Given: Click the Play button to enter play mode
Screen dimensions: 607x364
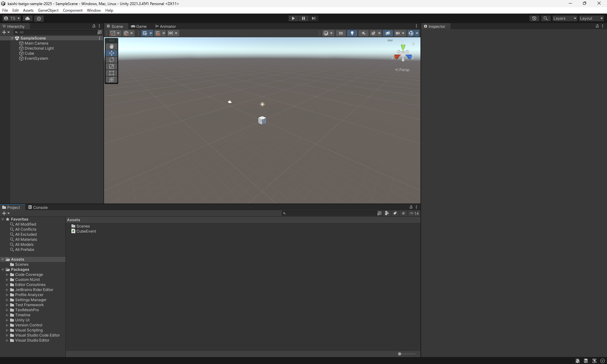Looking at the screenshot, I should [x=293, y=18].
